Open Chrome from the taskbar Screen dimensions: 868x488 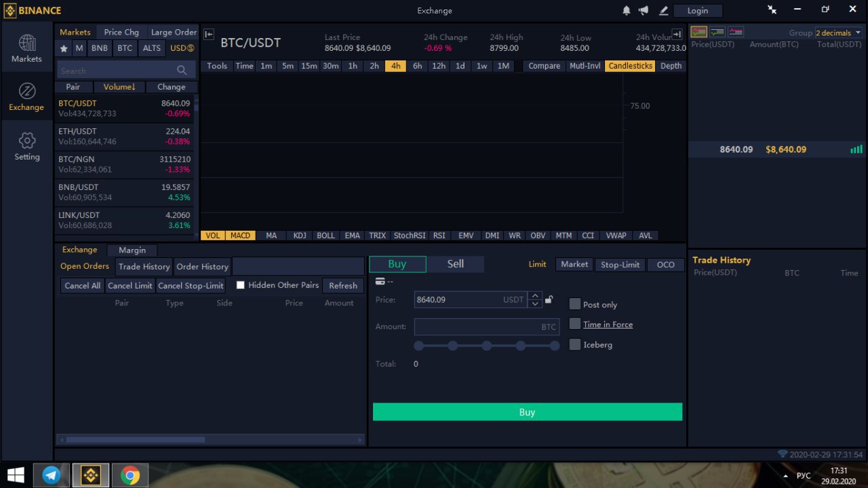(x=130, y=475)
